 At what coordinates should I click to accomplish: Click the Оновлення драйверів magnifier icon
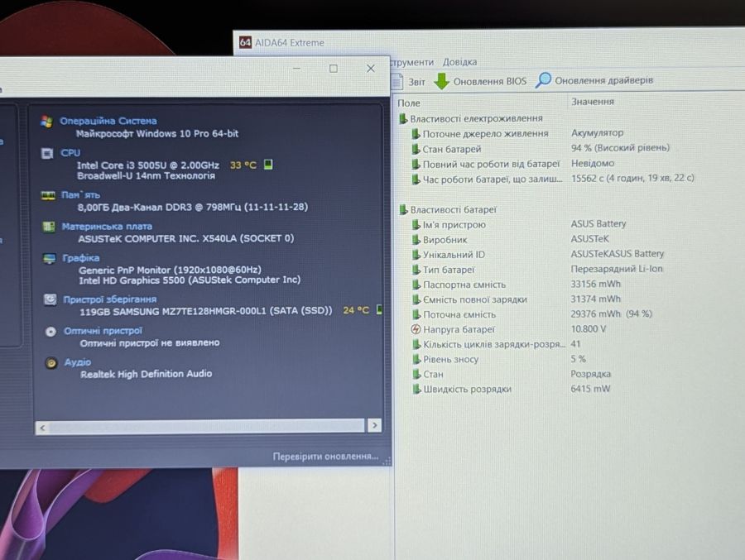(x=542, y=80)
